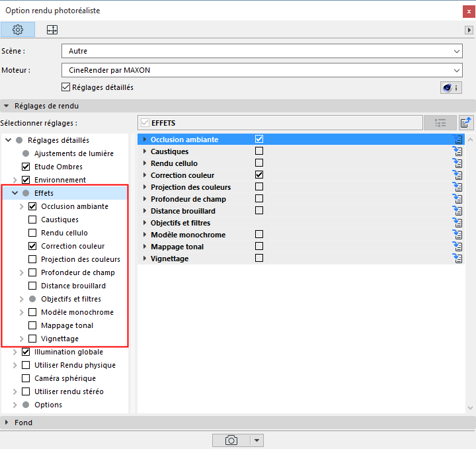Enable Projection des couleurs in tree
This screenshot has height=449, width=476.
click(x=32, y=259)
